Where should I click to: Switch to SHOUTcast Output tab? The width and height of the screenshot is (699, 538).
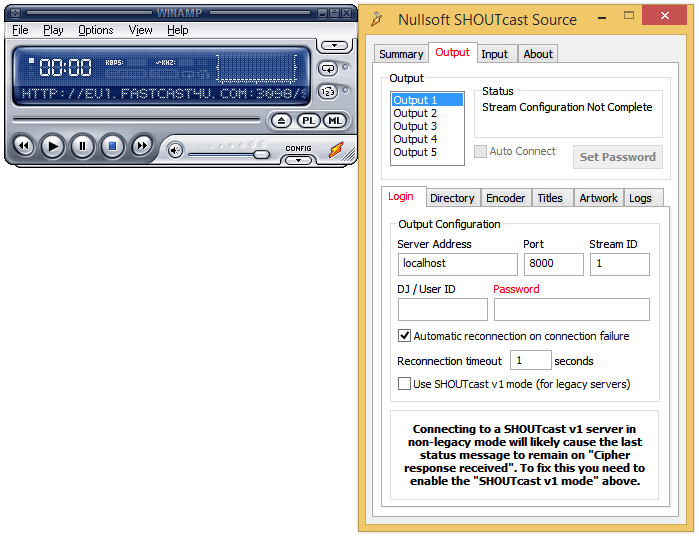pyautogui.click(x=452, y=52)
